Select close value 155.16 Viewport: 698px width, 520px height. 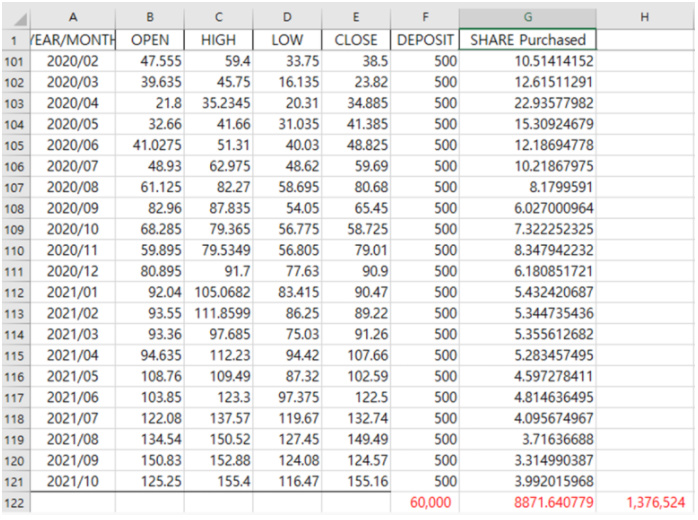click(356, 481)
